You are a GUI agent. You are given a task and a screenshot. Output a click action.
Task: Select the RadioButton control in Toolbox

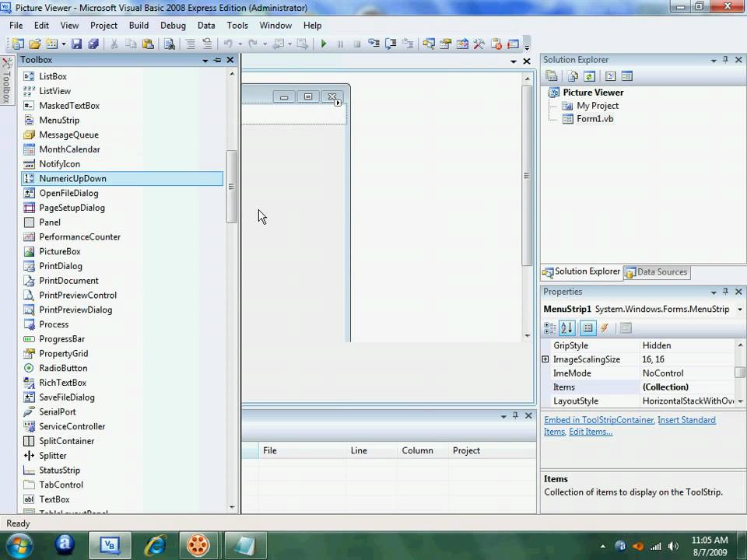point(122,368)
